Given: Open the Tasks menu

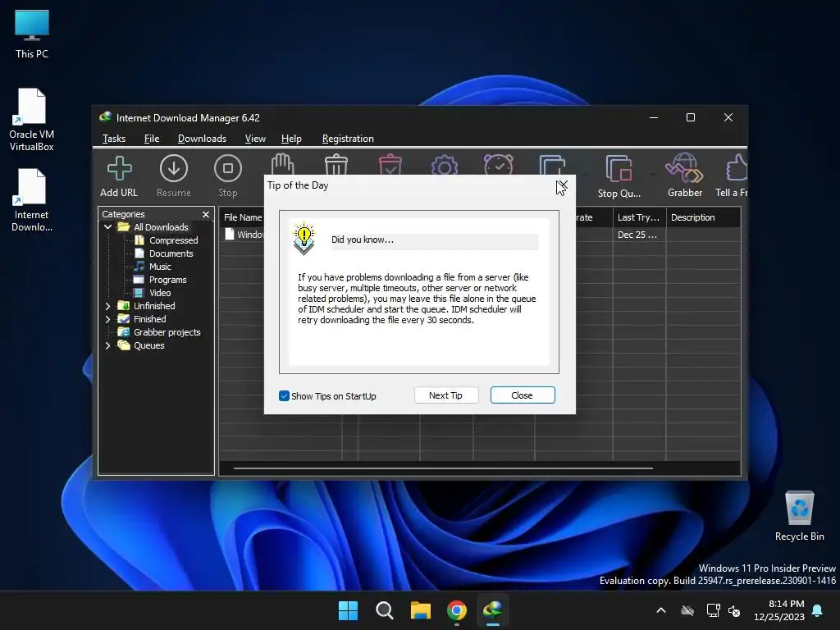Looking at the screenshot, I should pos(113,139).
